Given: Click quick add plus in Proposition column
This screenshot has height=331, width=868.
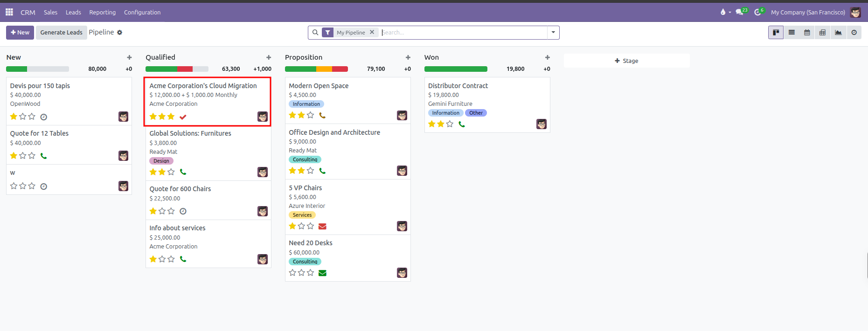Looking at the screenshot, I should click(408, 57).
